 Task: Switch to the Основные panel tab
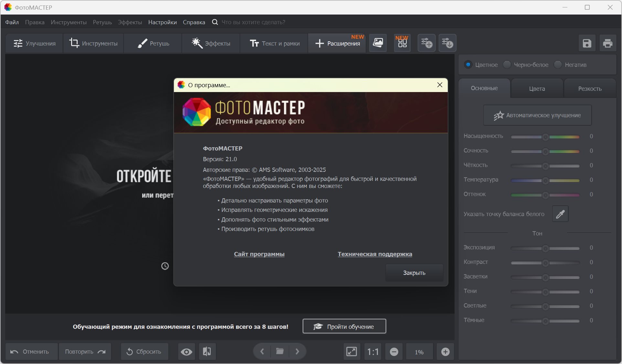click(x=484, y=88)
